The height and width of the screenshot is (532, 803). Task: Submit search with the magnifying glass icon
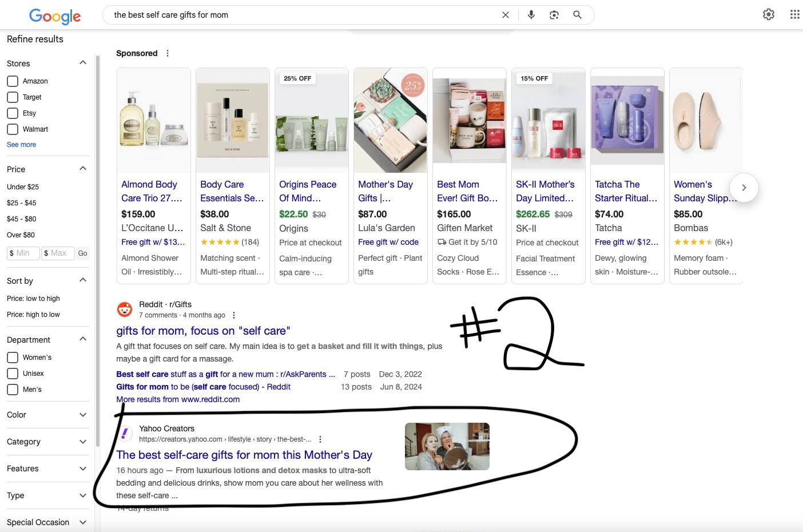pos(578,15)
